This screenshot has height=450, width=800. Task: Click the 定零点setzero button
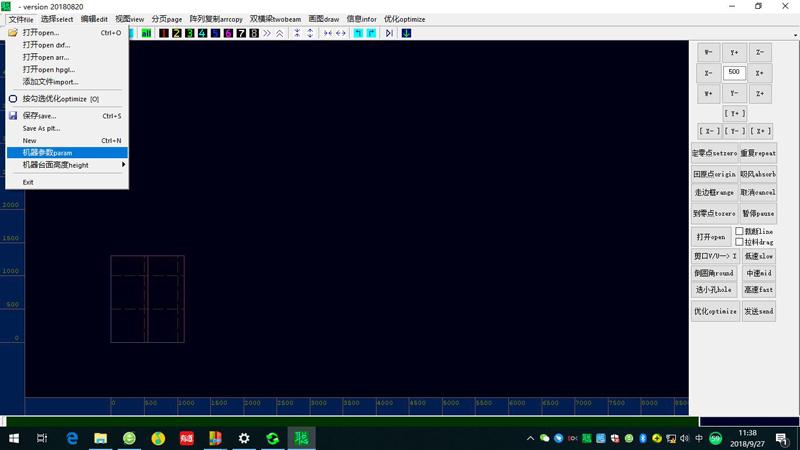click(714, 153)
